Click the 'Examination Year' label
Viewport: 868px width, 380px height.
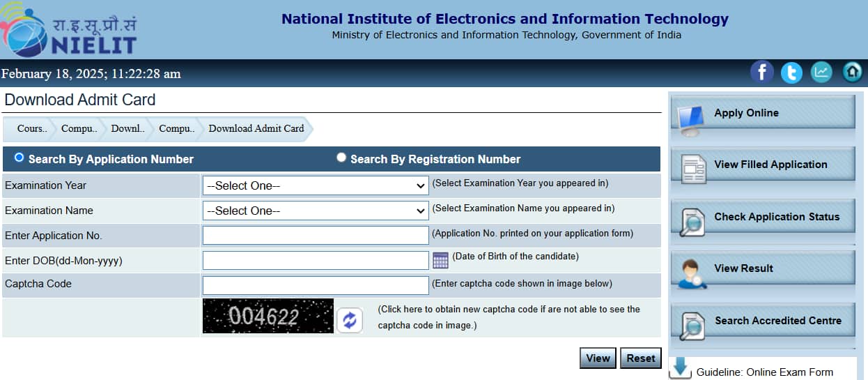coord(46,185)
